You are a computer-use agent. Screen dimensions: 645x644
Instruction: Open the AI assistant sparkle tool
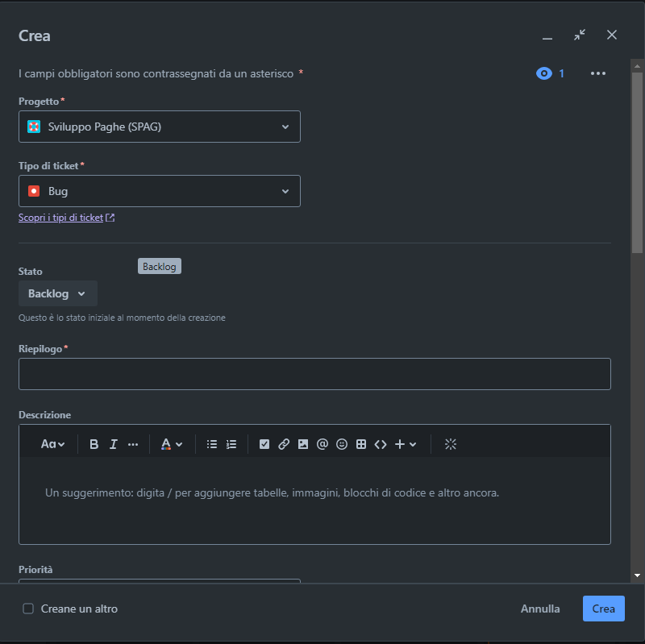click(451, 444)
